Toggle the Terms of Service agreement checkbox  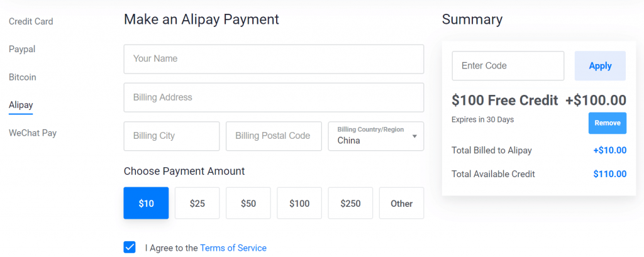[130, 247]
